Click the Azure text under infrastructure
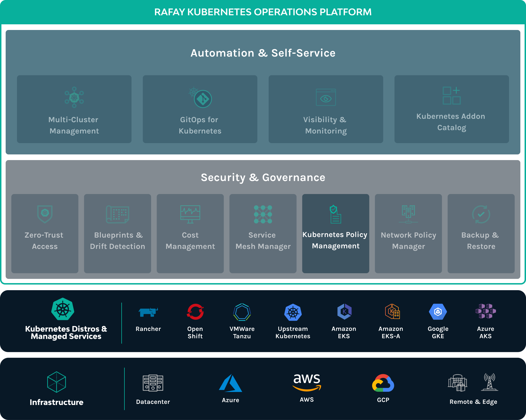 click(230, 400)
